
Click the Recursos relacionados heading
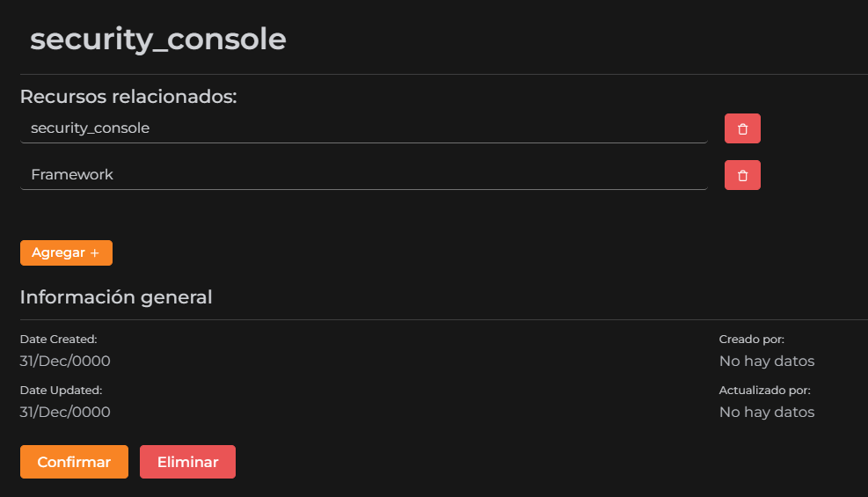coord(128,97)
